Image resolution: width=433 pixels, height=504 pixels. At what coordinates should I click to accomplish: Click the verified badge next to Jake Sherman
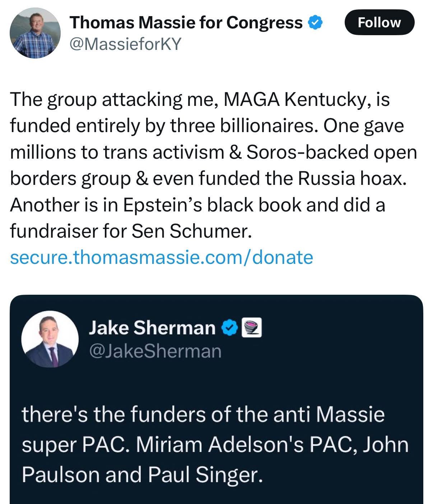point(230,327)
